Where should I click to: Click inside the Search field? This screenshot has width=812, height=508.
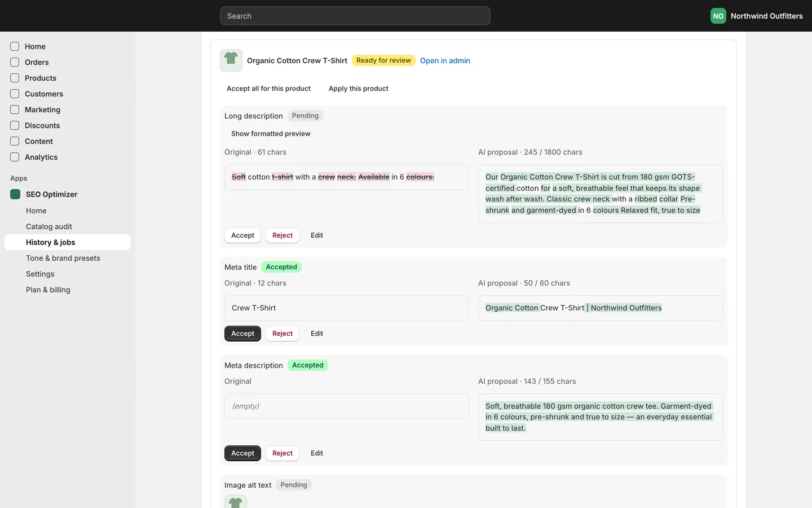point(355,16)
